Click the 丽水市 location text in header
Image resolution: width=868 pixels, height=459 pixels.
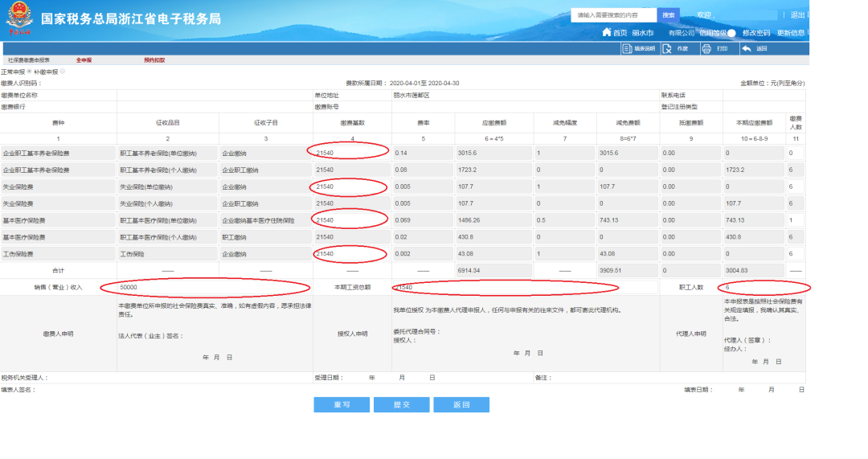(x=643, y=33)
